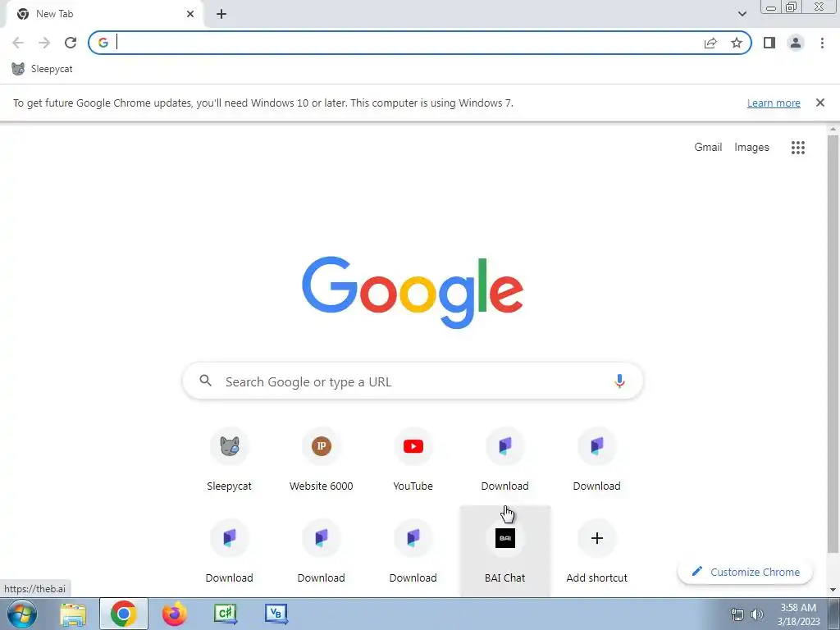The width and height of the screenshot is (840, 630).
Task: Click the back navigation arrow
Action: pyautogui.click(x=18, y=43)
